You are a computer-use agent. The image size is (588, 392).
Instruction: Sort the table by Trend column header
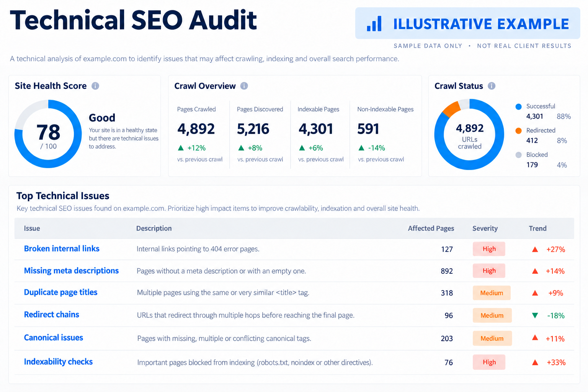point(538,229)
